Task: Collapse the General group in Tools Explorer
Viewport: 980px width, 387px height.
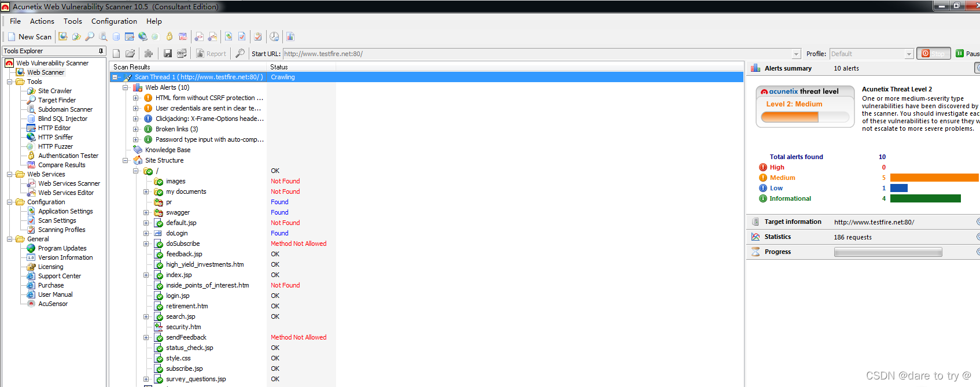Action: point(9,239)
